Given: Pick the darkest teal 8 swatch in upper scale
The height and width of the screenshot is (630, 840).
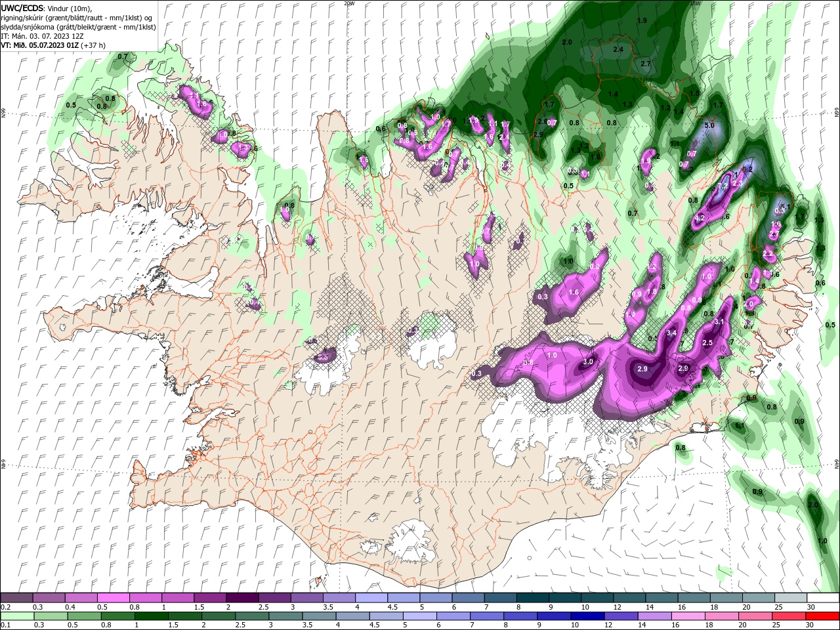Looking at the screenshot, I should 532,598.
